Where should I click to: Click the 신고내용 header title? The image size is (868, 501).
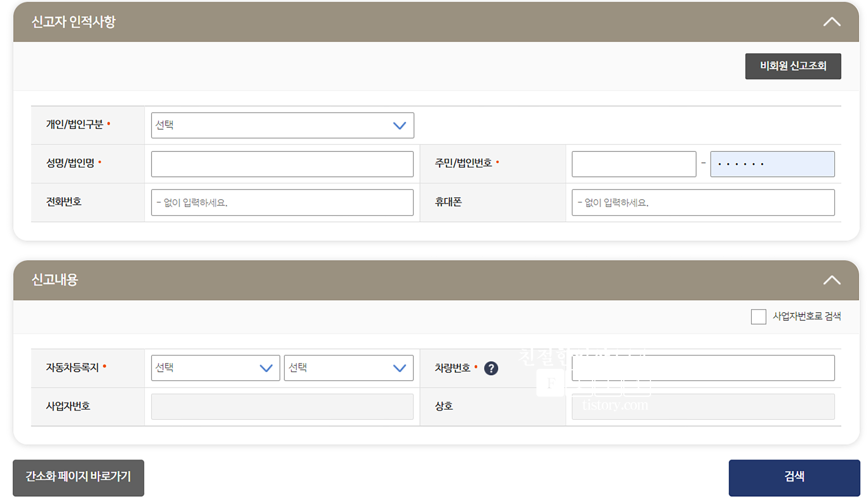click(55, 280)
